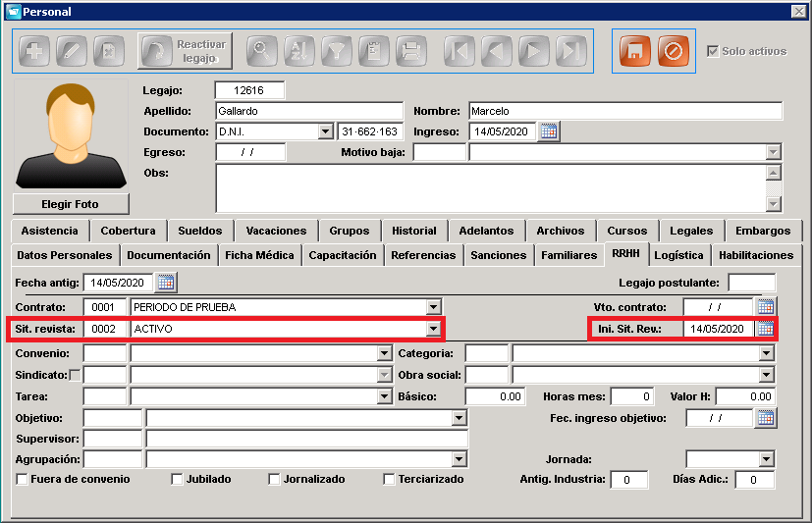Click the printer icon in toolbar
Screen dimensions: 812x523
411,51
